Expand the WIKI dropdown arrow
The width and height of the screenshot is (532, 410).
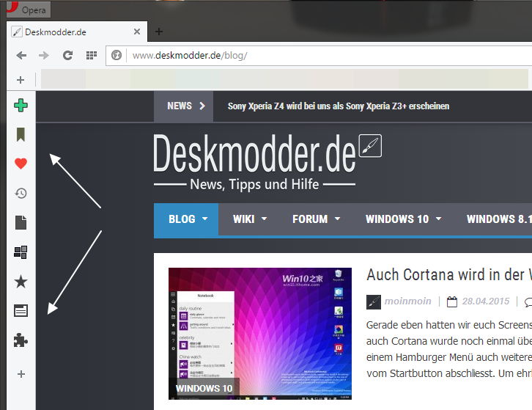click(x=265, y=219)
